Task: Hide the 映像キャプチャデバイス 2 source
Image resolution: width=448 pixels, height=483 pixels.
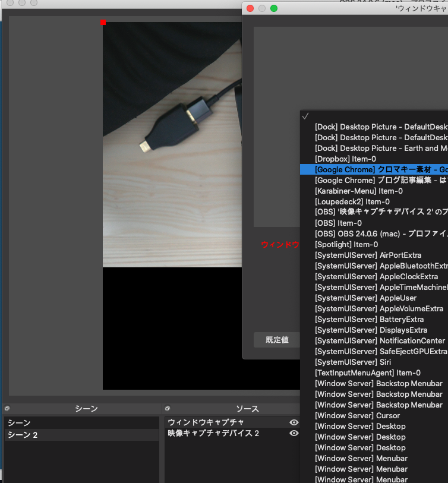Action: pos(294,433)
